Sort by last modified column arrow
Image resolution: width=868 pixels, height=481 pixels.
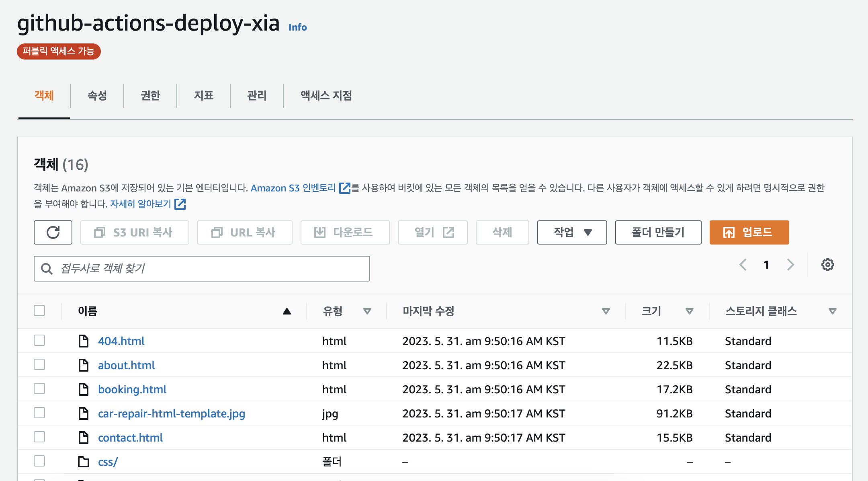point(606,311)
